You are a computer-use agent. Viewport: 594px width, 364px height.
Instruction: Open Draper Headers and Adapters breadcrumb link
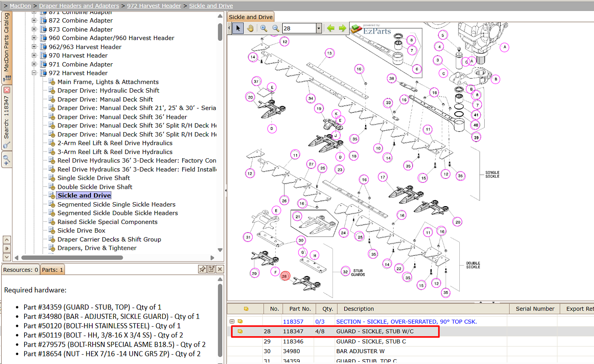79,6
